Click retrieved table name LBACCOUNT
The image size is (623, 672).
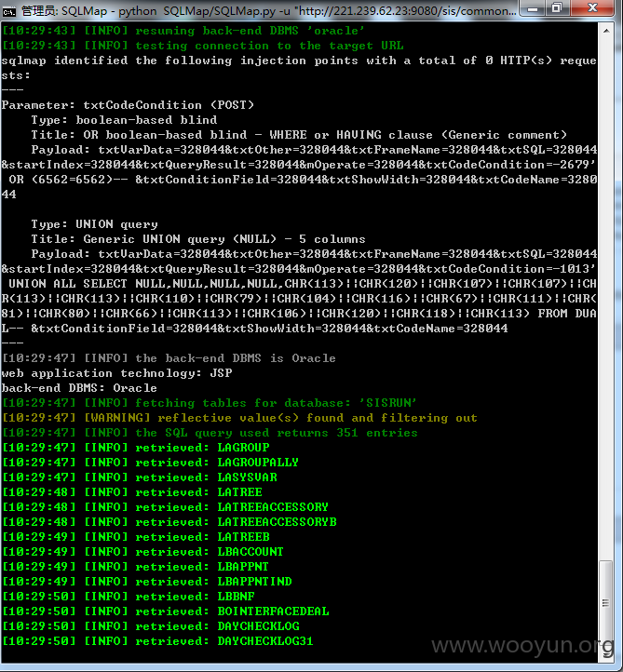click(x=251, y=552)
